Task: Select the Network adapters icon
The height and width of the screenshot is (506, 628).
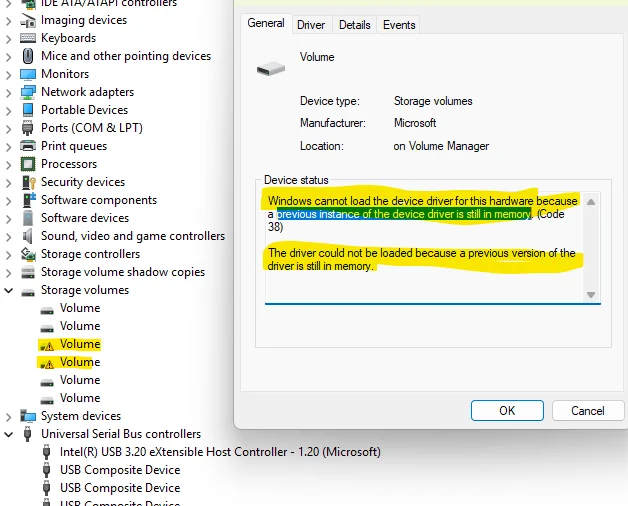Action: pos(28,92)
